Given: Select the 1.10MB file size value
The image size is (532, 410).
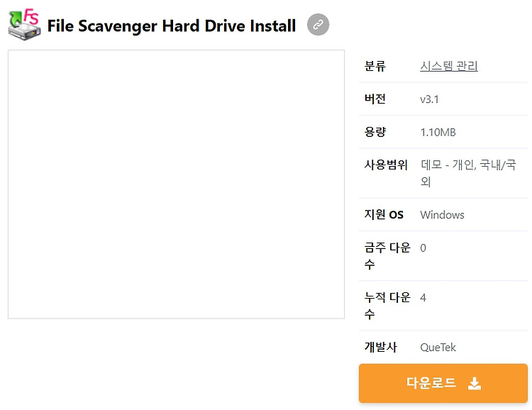Looking at the screenshot, I should [438, 132].
